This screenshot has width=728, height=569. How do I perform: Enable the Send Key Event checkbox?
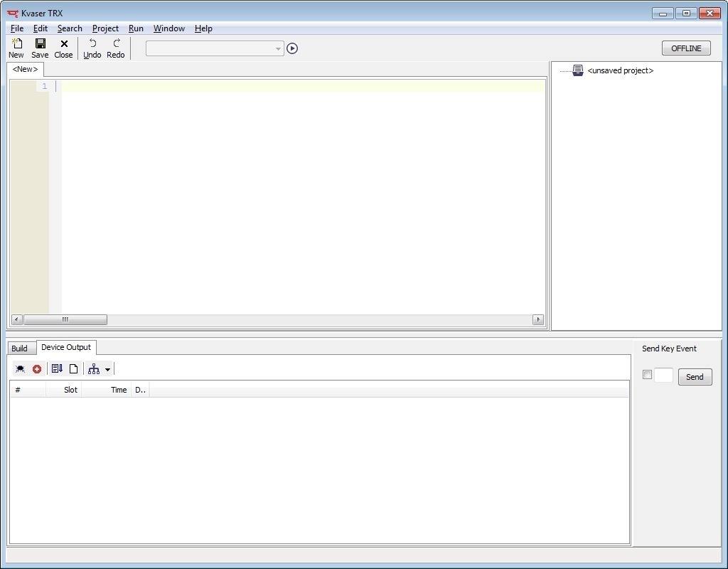tap(647, 375)
